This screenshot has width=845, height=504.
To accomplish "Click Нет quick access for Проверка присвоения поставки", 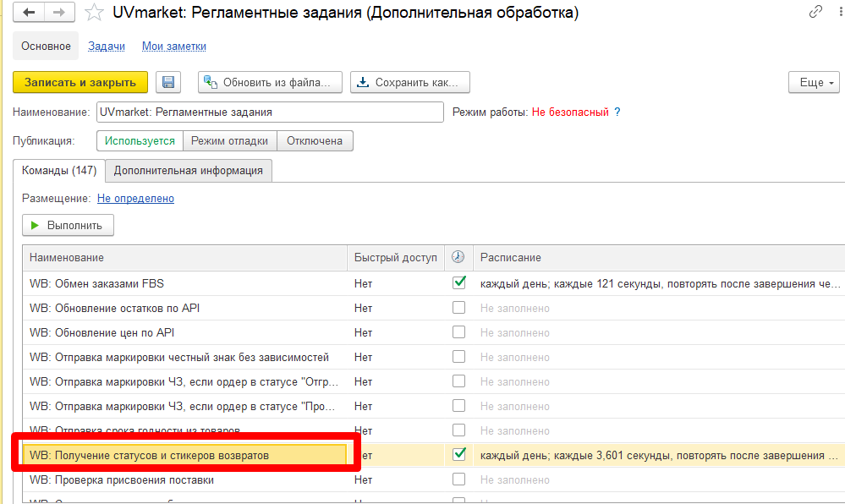I will 363,479.
